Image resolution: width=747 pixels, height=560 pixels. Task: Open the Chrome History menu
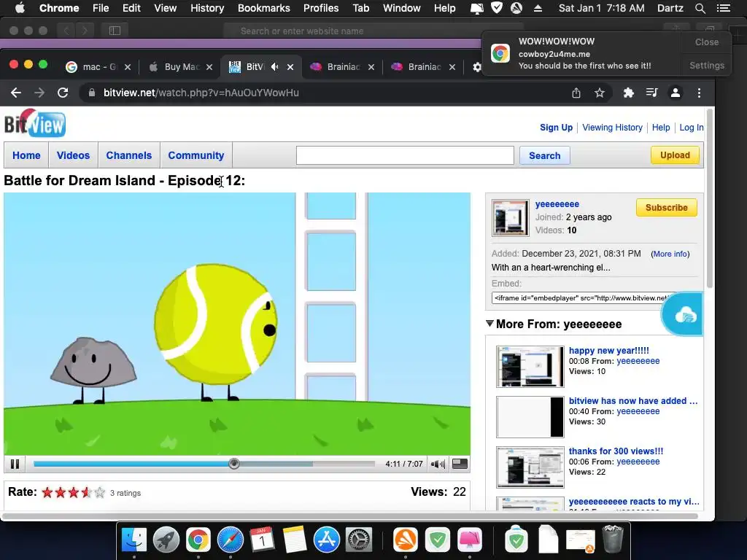point(207,8)
